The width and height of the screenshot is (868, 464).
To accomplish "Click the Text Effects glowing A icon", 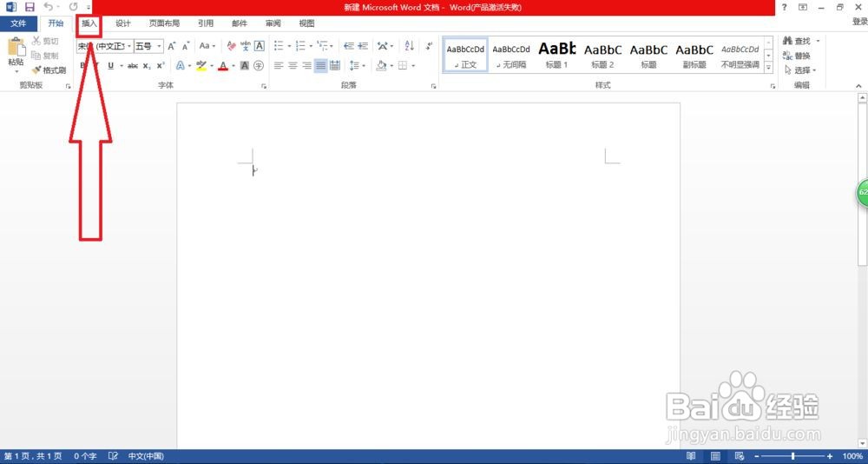I will pos(180,65).
